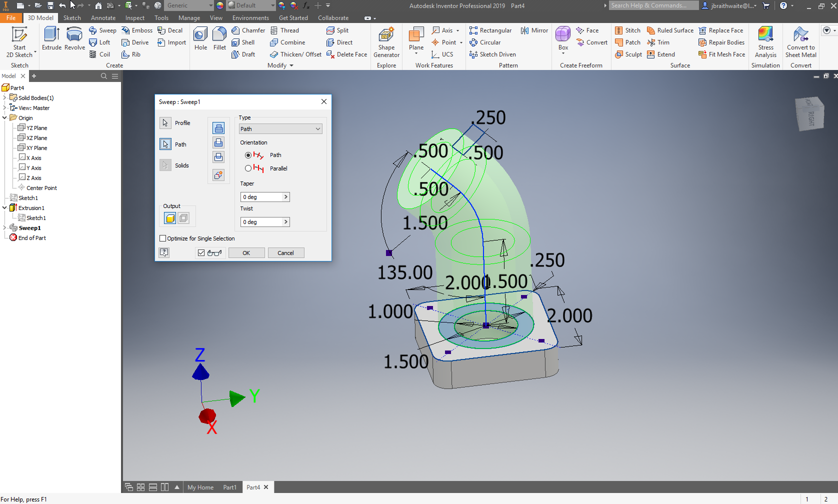Open the File menu
838x504 pixels.
point(11,18)
